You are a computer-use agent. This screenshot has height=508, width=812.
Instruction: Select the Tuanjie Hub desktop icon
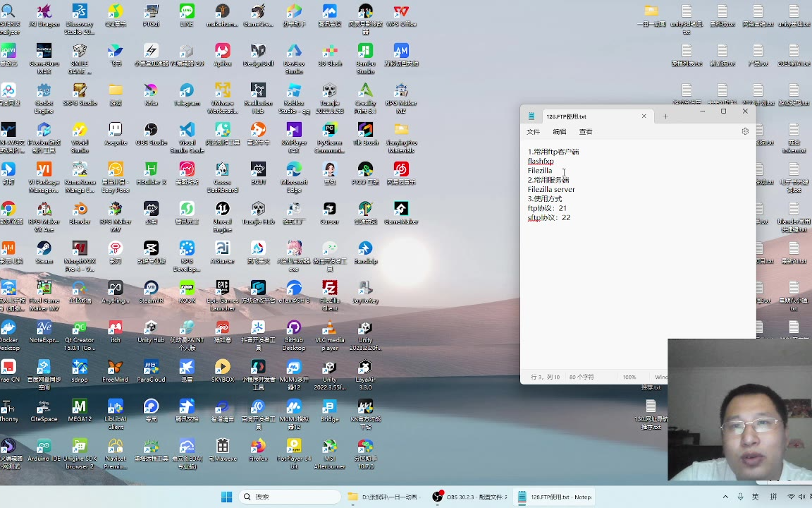259,212
